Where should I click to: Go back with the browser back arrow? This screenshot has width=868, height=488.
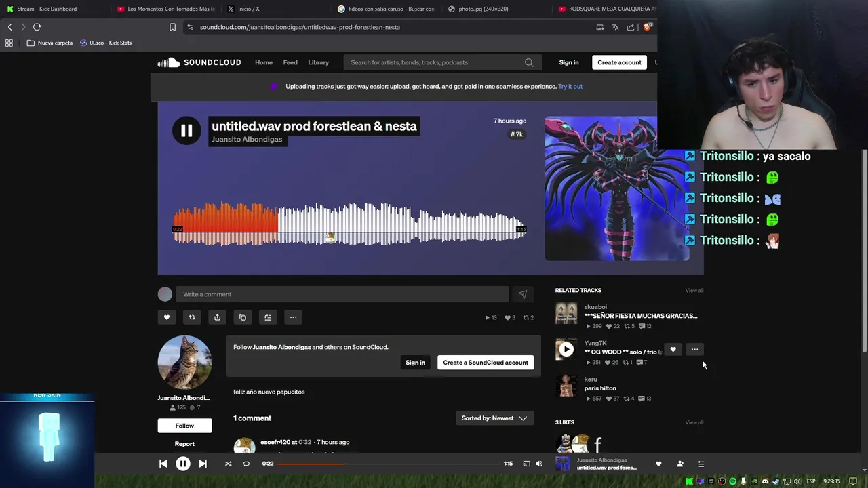(x=9, y=27)
